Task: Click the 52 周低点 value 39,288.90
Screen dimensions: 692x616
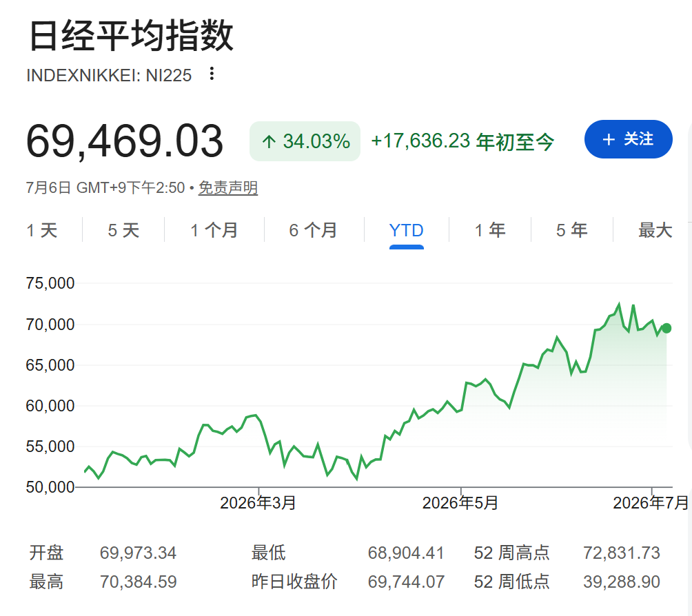Action: (622, 582)
